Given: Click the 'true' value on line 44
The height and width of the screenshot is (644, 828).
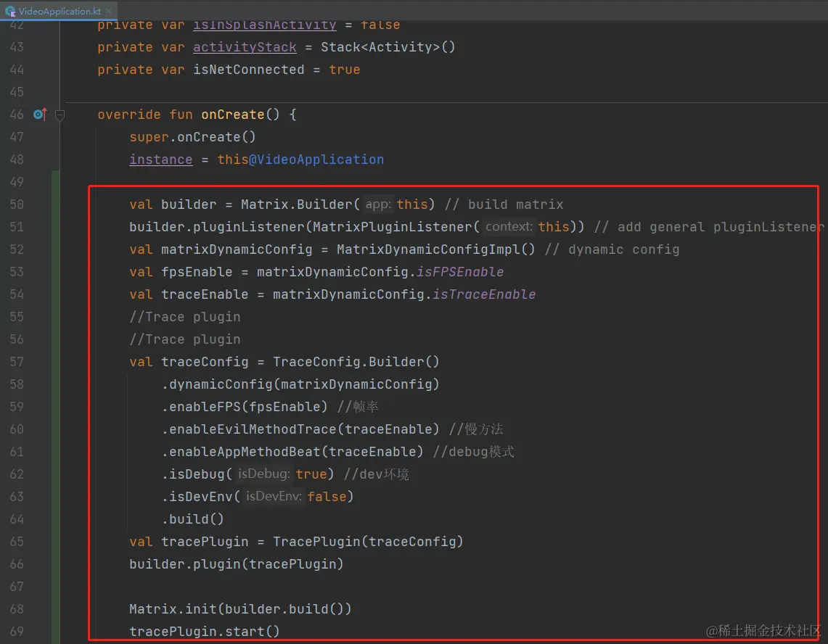Looking at the screenshot, I should coord(344,70).
